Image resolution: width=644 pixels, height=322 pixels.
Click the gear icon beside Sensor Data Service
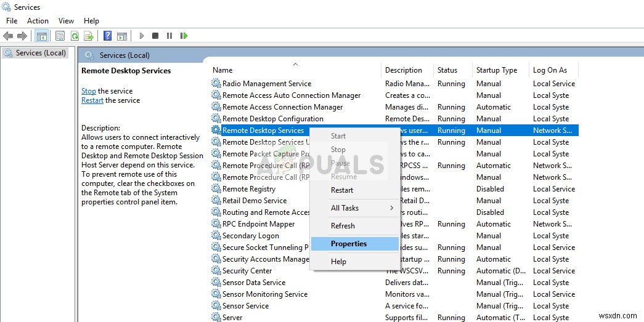[x=216, y=283]
